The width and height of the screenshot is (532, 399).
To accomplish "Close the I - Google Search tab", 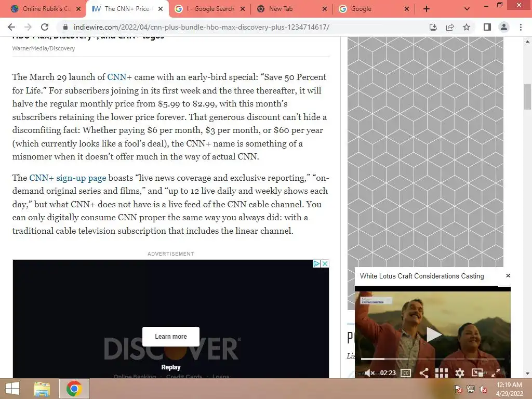I will (243, 9).
